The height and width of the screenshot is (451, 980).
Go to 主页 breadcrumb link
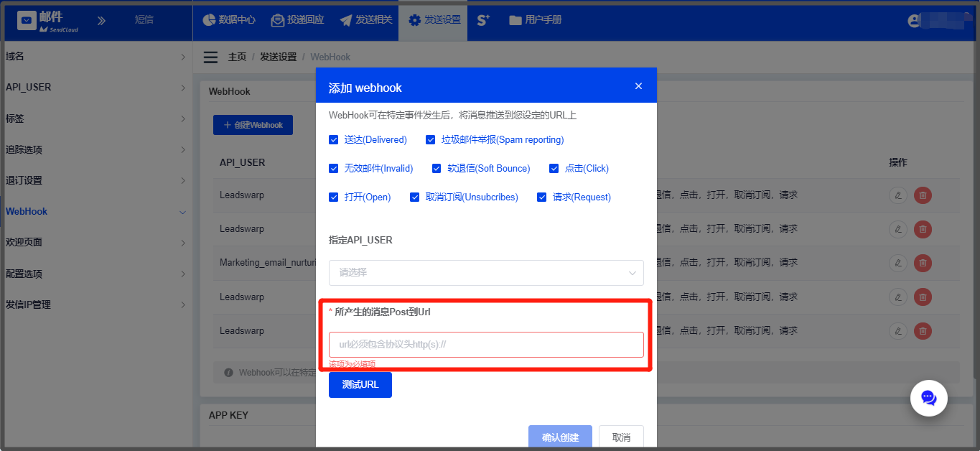click(238, 57)
